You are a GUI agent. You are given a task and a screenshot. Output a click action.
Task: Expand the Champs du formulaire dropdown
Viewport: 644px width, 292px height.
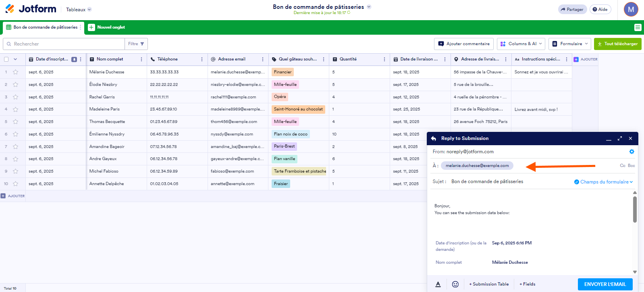pos(604,182)
